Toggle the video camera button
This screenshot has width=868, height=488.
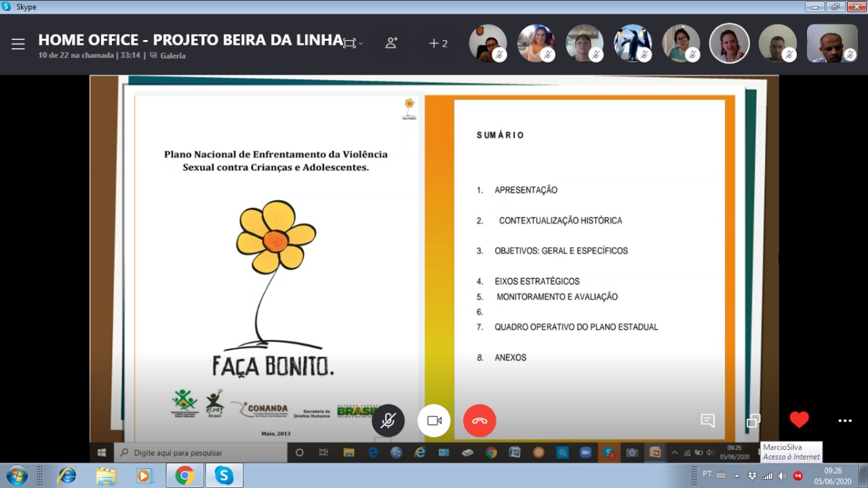pos(434,421)
